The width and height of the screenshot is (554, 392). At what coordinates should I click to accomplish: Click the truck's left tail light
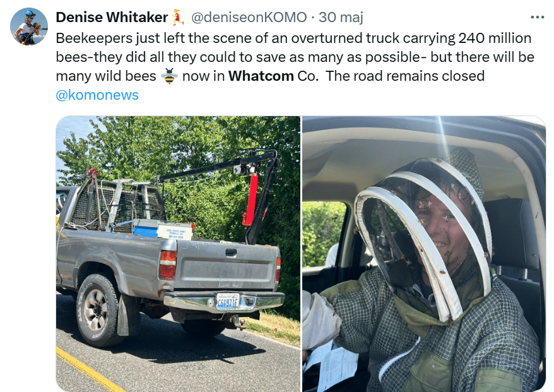pyautogui.click(x=167, y=265)
